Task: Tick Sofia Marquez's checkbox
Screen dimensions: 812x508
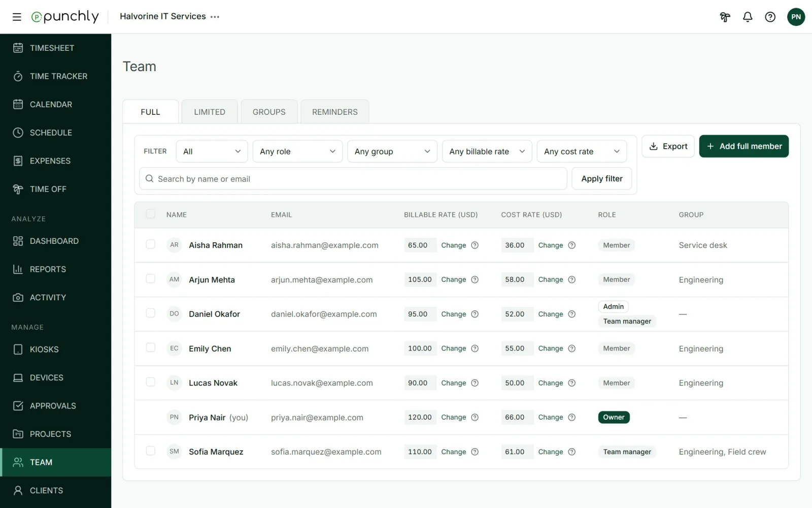Action: pos(150,451)
